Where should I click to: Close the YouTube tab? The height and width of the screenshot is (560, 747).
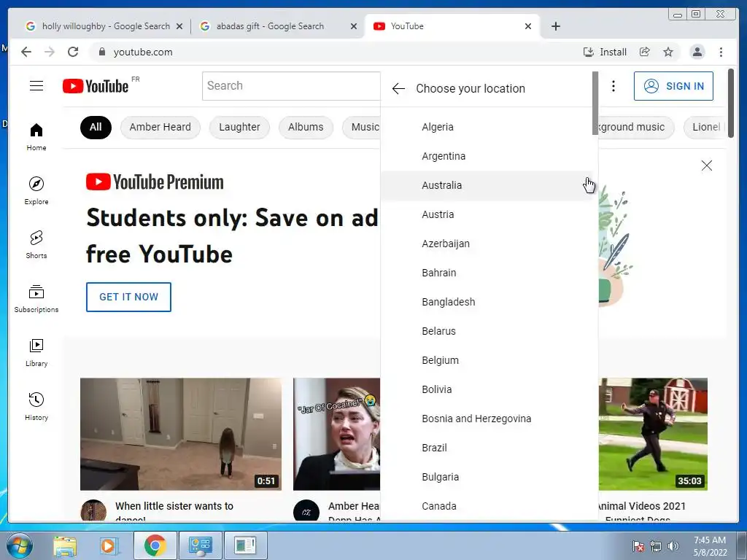(x=528, y=27)
